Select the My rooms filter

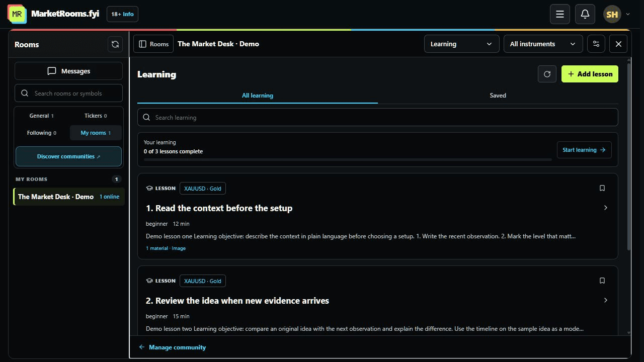96,133
